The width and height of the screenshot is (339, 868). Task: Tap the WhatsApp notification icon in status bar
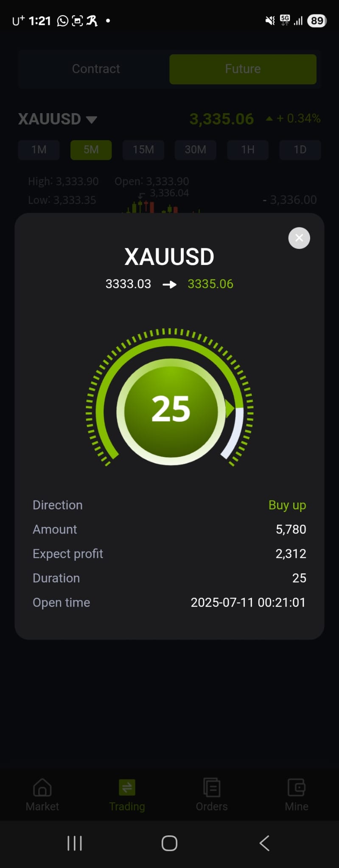[62, 21]
